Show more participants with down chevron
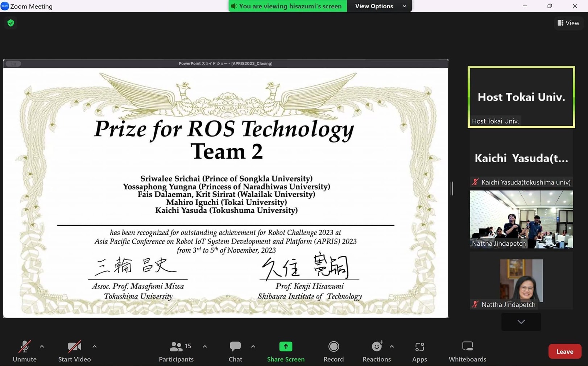This screenshot has width=588, height=366. pyautogui.click(x=521, y=322)
